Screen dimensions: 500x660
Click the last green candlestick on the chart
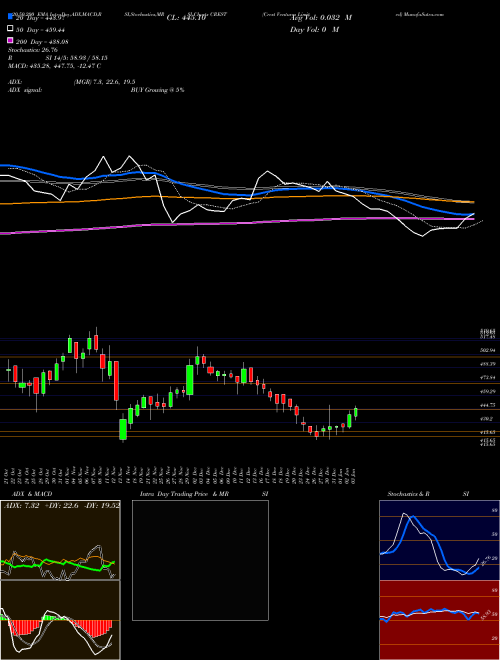(356, 412)
